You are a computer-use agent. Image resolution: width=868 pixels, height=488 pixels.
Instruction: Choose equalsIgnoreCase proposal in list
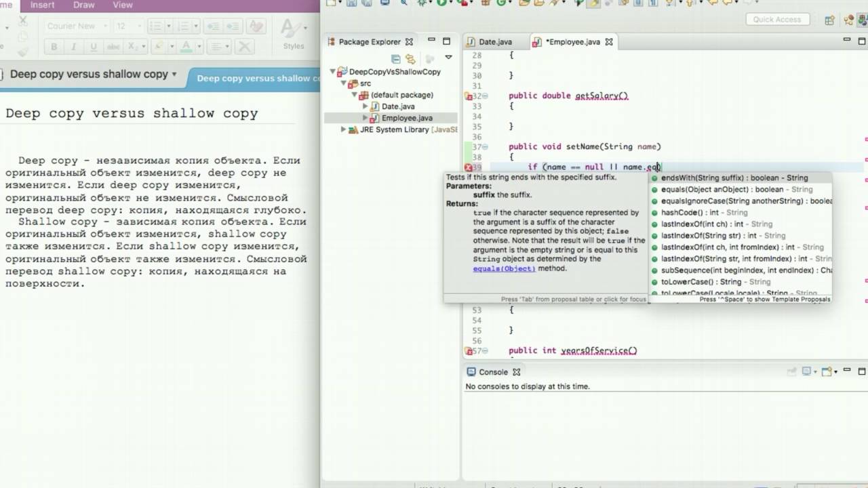(x=740, y=201)
